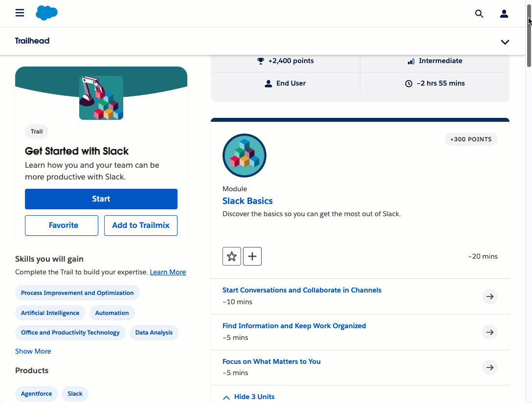Select the Data Analysis skill tag
532x403 pixels.
[x=154, y=333]
